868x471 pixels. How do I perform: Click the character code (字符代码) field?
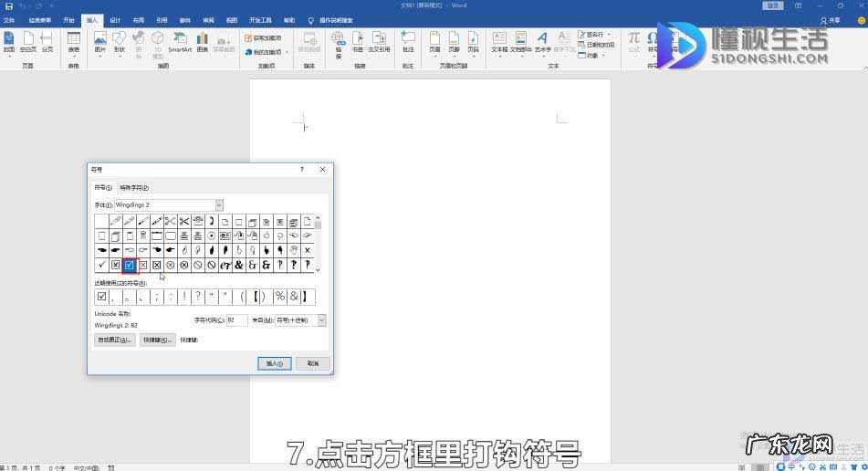237,320
